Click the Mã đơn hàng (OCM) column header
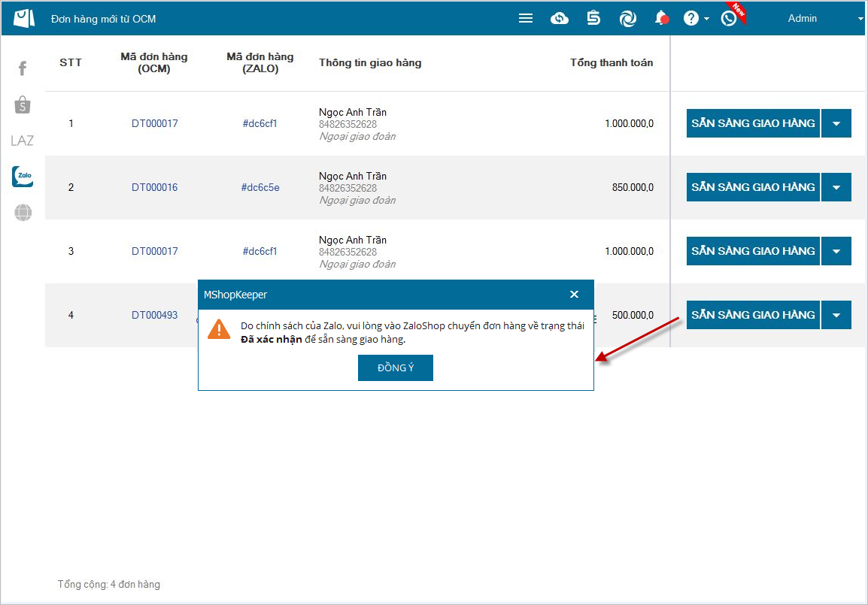Image resolution: width=868 pixels, height=605 pixels. [x=154, y=62]
